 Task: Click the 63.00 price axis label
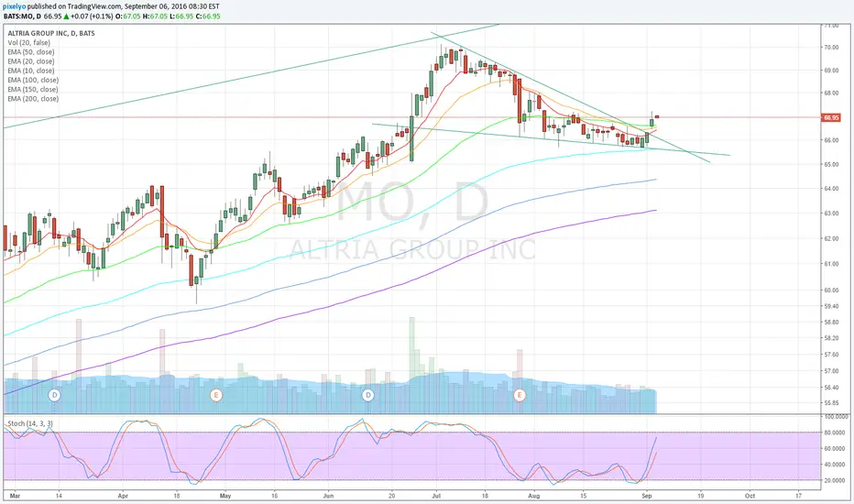pyautogui.click(x=831, y=213)
